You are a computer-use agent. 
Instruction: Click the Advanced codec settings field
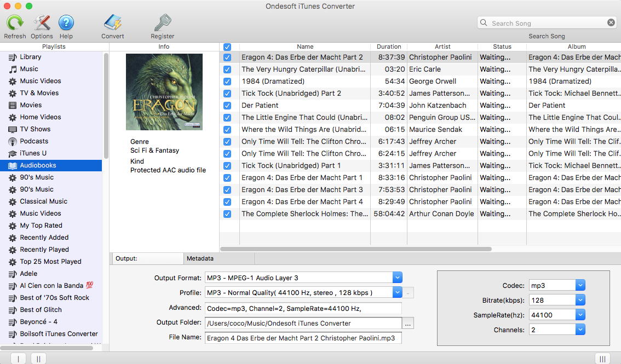coord(303,308)
